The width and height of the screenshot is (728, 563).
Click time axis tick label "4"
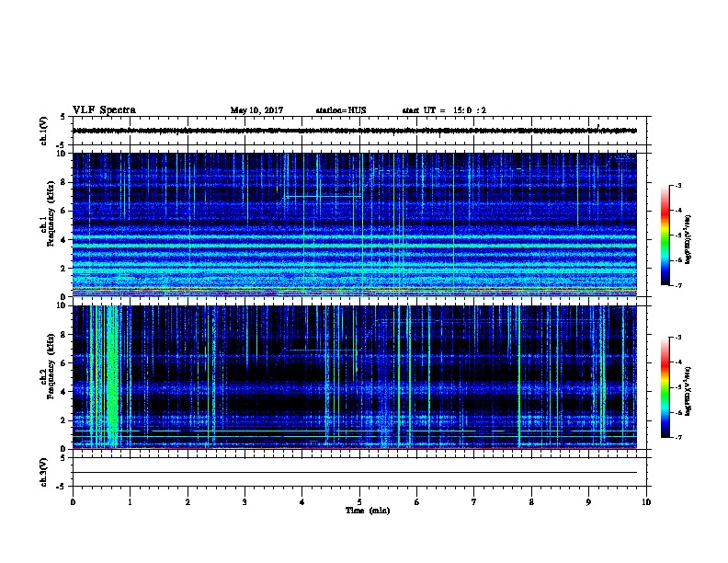point(302,502)
